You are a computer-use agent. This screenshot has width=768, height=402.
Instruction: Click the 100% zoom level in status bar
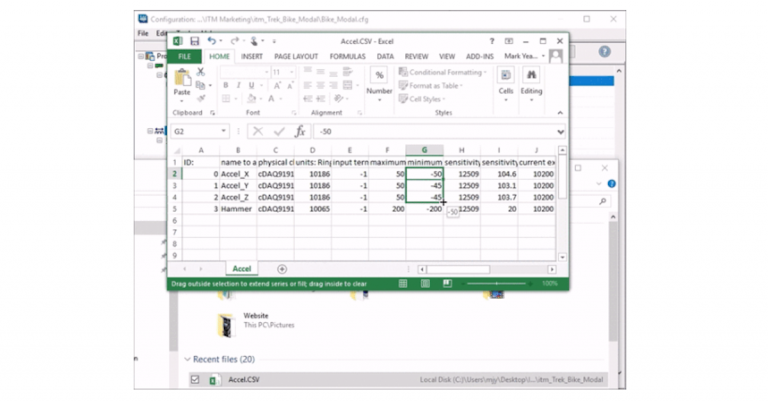click(550, 284)
